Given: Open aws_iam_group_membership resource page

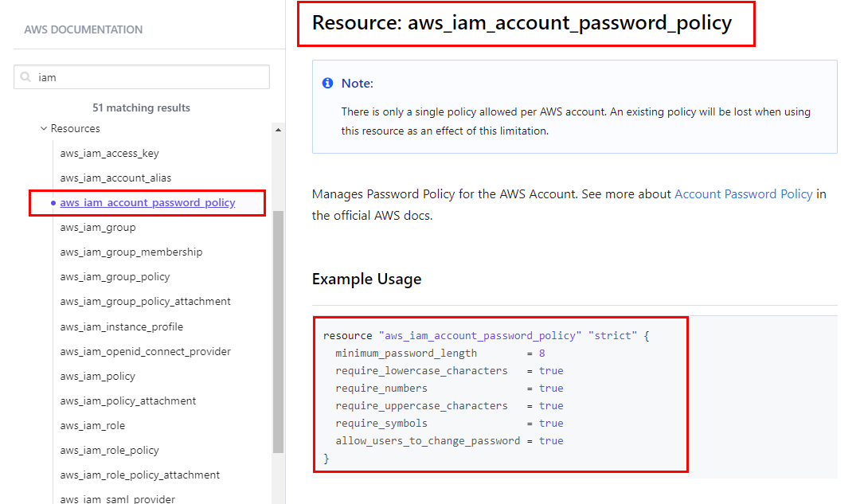Looking at the screenshot, I should coord(131,252).
